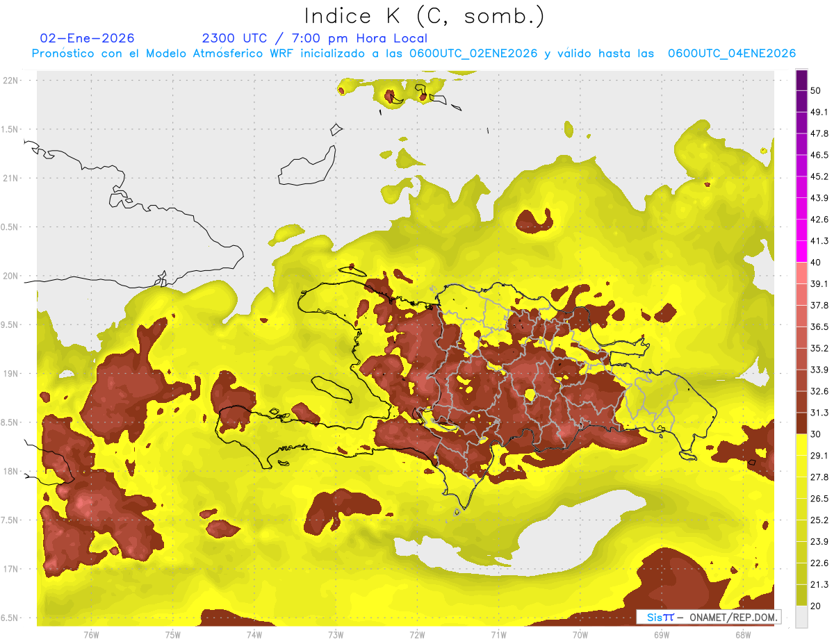Click the legend swatch between 35.2 and 36.5
The image size is (834, 644).
pos(801,337)
